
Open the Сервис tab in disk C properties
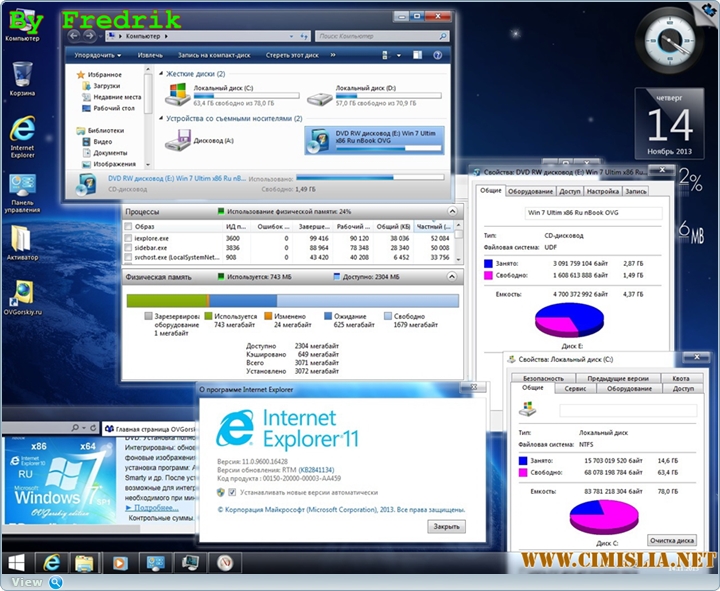574,388
